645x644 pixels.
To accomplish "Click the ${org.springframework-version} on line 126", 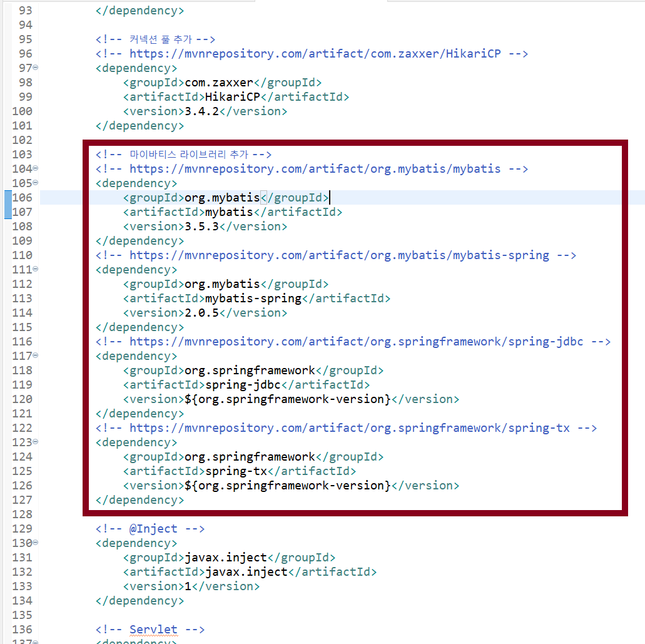I will tap(288, 486).
